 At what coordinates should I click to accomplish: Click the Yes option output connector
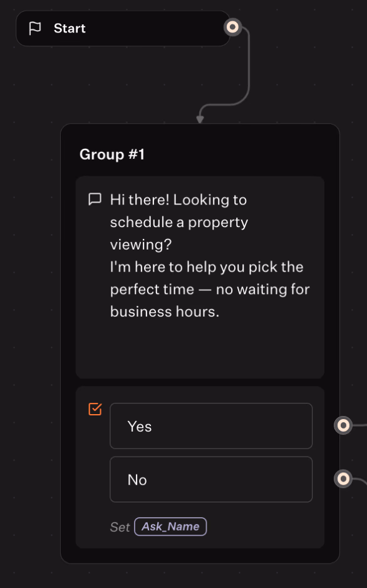(343, 425)
